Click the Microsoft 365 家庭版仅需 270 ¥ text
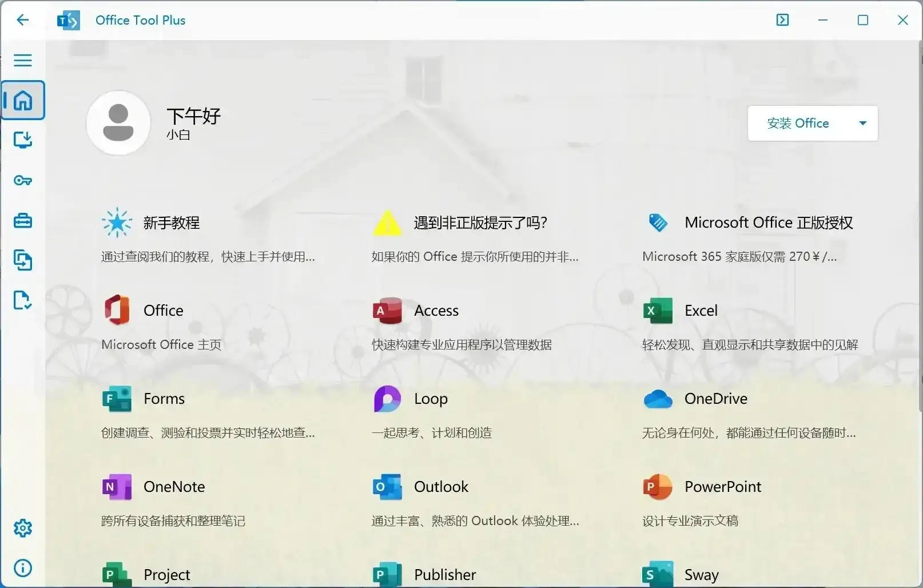This screenshot has width=923, height=588. 739,256
